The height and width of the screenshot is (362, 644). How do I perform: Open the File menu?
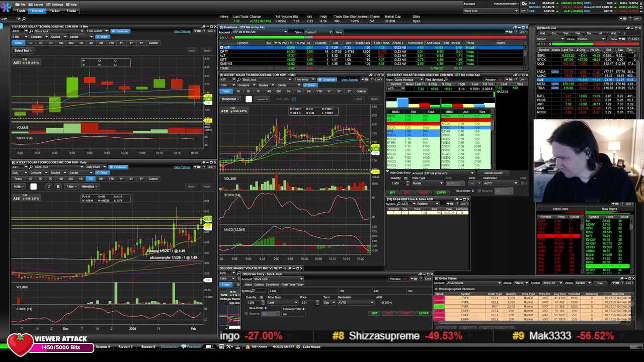(22, 5)
